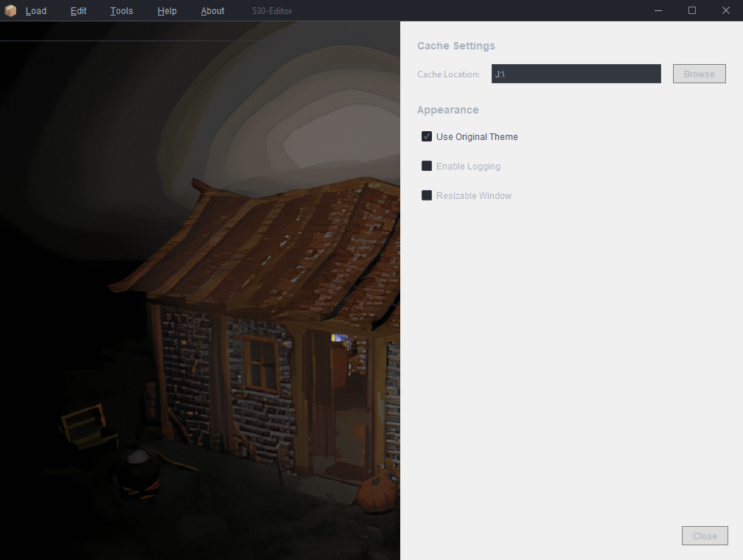Click the Cache Settings heading
This screenshot has height=560, width=743.
click(x=456, y=46)
